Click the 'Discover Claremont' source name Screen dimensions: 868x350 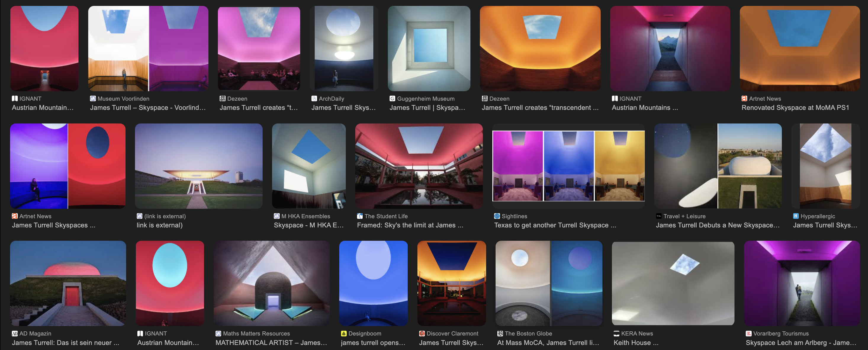(x=452, y=333)
